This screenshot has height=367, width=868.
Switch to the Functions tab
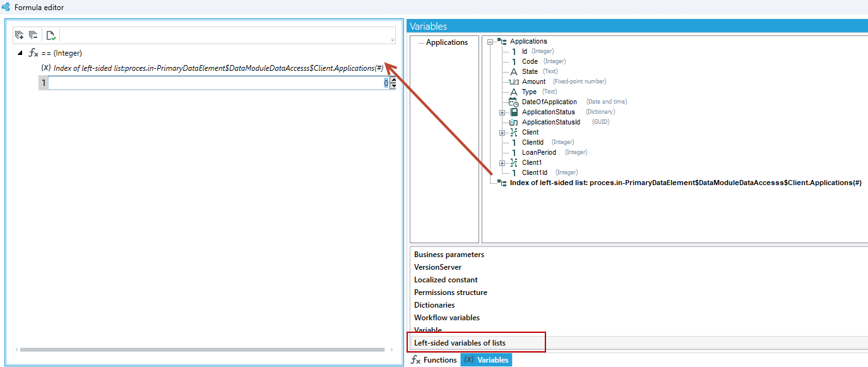pos(434,360)
